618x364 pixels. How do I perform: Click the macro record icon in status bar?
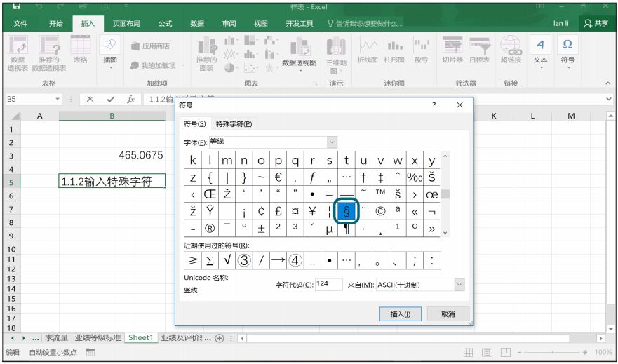tap(90, 352)
